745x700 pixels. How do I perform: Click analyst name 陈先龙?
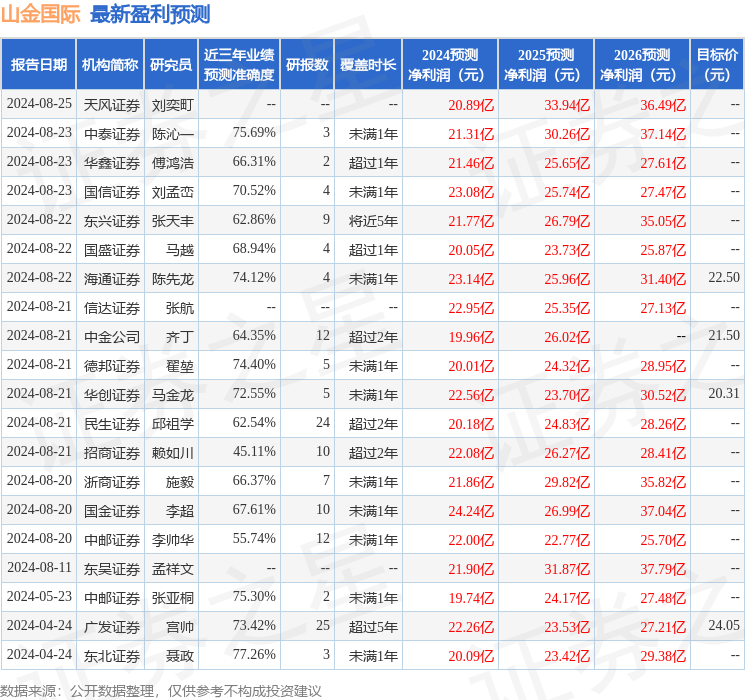(172, 279)
